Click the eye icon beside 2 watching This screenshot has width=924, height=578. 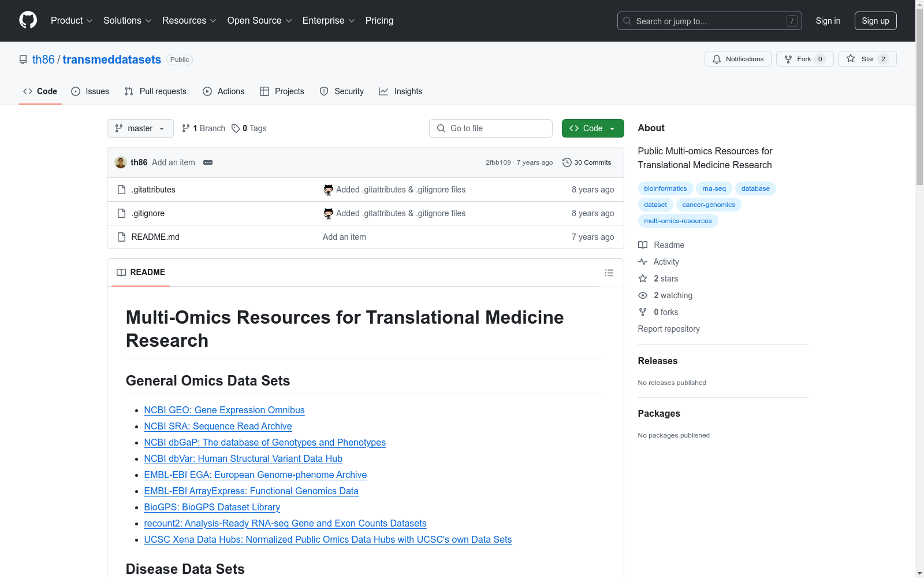click(643, 295)
